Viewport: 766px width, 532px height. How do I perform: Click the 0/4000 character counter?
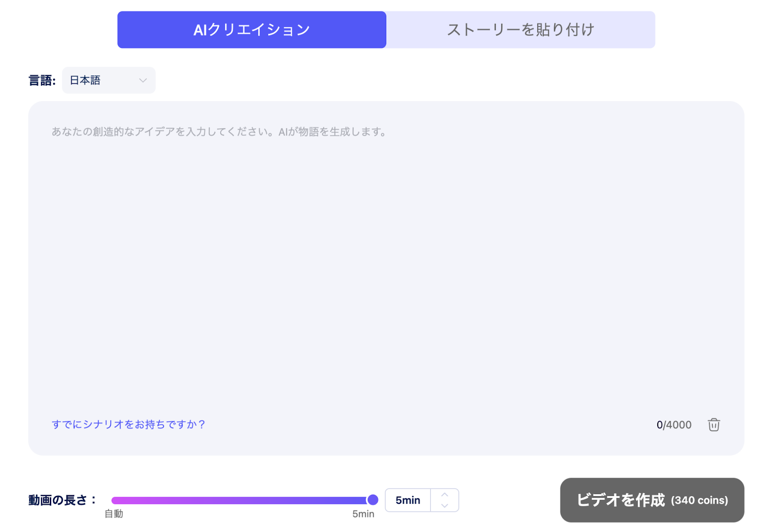click(x=674, y=425)
